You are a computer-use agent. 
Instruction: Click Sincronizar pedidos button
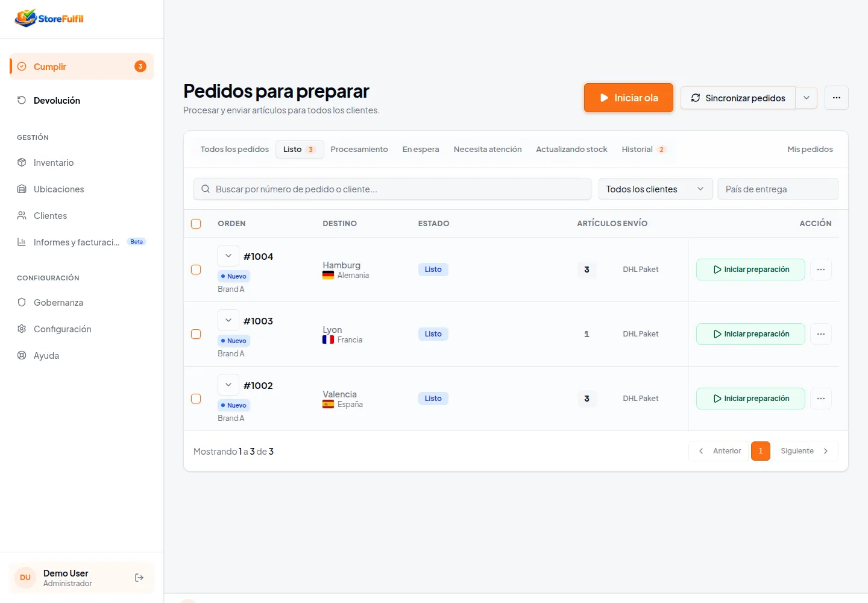pyautogui.click(x=738, y=98)
